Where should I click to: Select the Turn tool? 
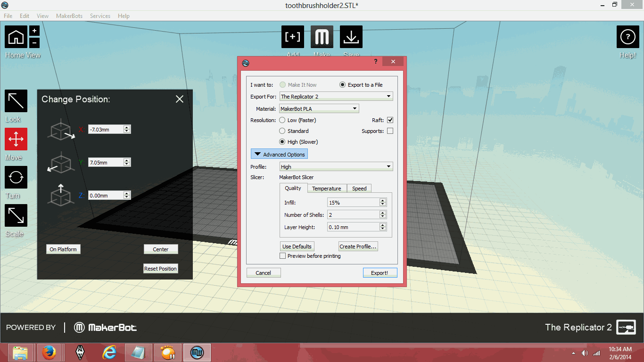pos(16,177)
